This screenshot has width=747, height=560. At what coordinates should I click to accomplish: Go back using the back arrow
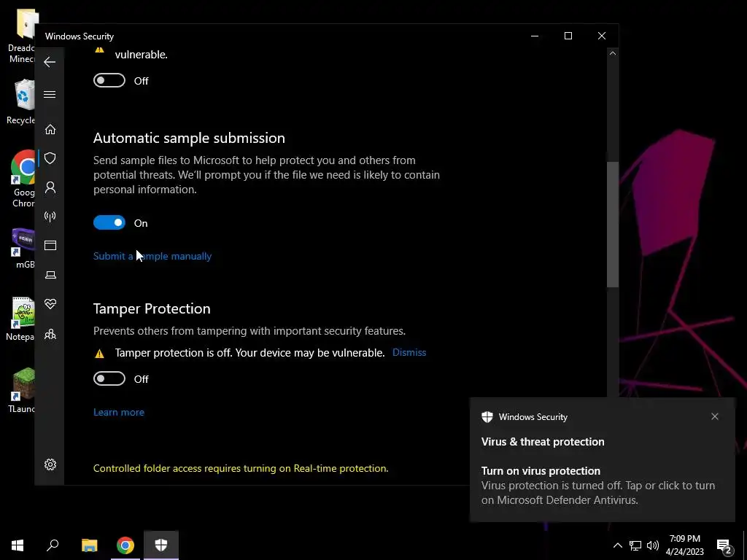point(50,62)
